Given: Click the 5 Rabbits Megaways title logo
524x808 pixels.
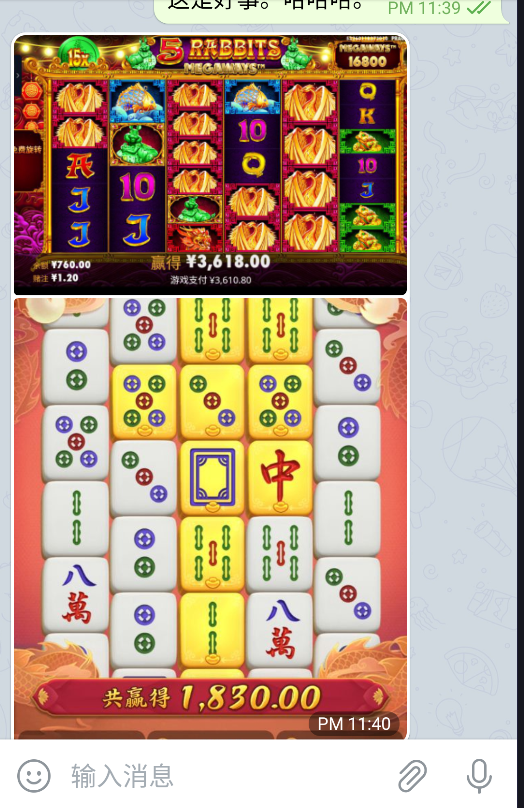Looking at the screenshot, I should click(x=221, y=54).
